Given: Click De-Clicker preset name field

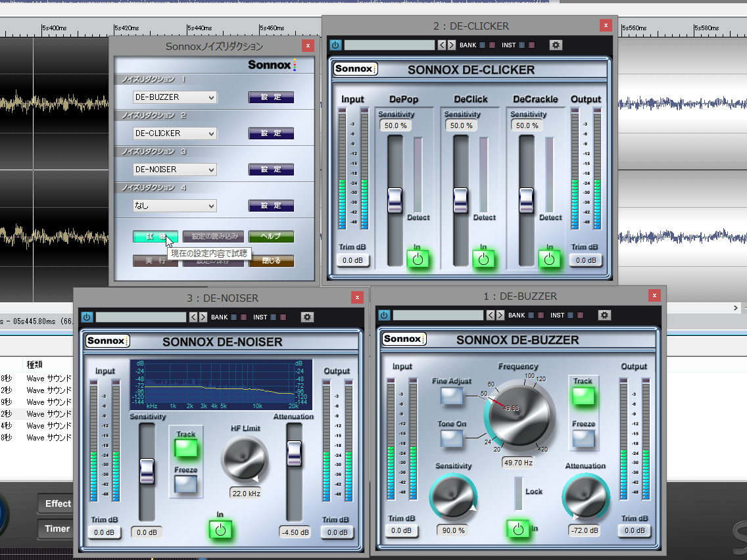Looking at the screenshot, I should pyautogui.click(x=389, y=45).
